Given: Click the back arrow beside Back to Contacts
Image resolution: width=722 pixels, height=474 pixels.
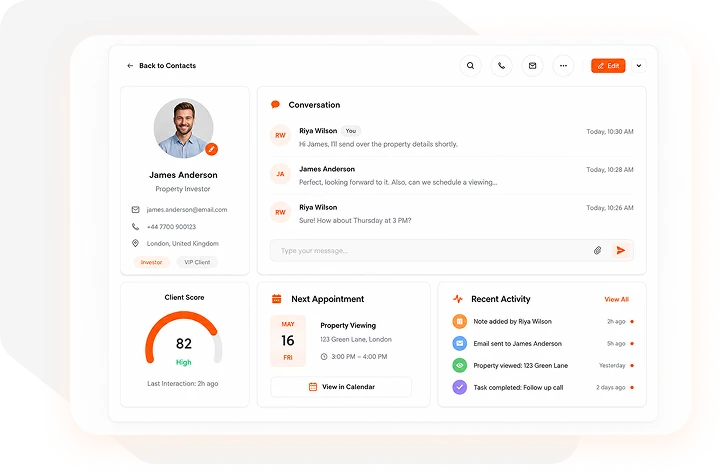Looking at the screenshot, I should click(130, 66).
